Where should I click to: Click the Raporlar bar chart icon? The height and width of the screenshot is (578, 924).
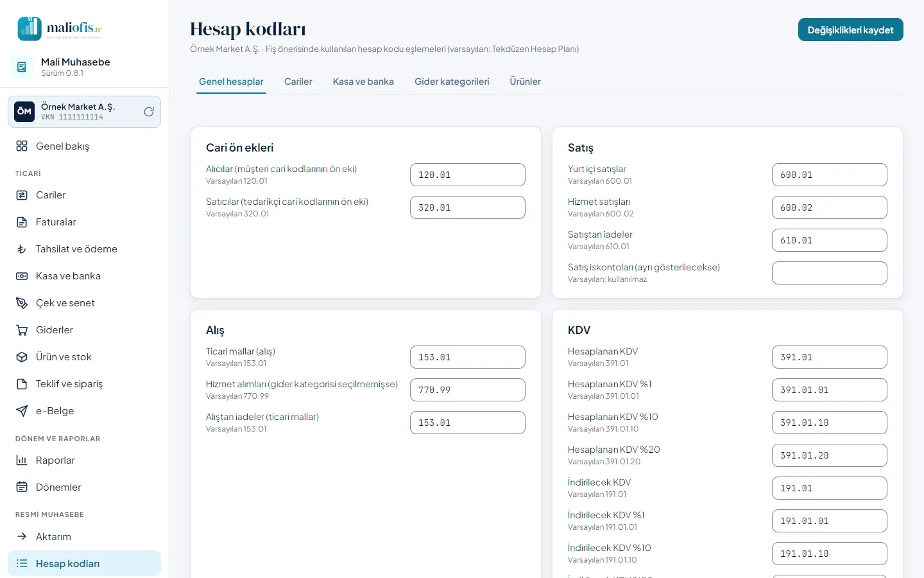[22, 460]
